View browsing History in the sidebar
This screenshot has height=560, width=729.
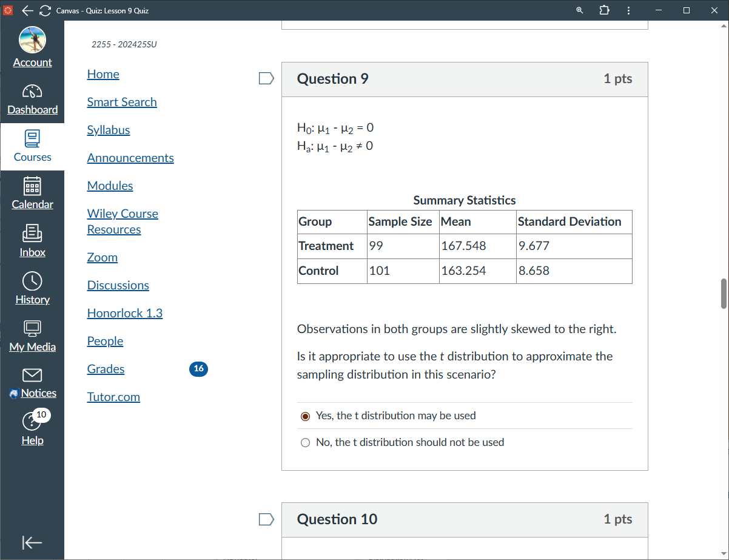click(x=32, y=288)
